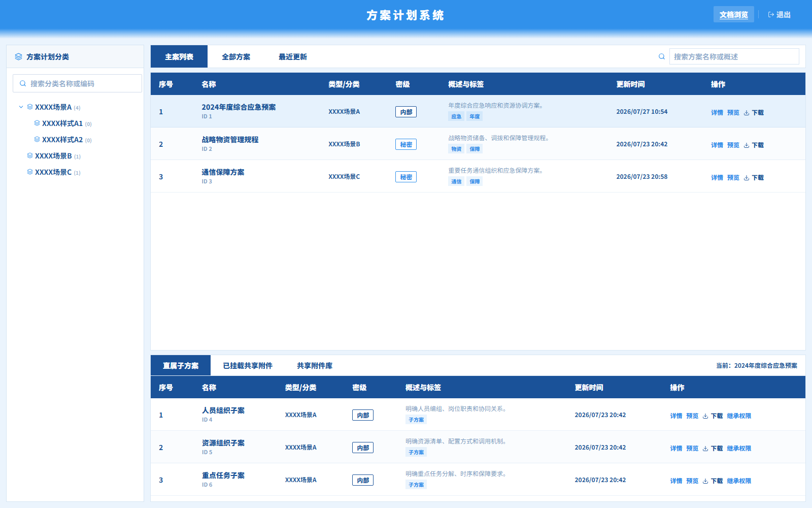Click the search magnifier icon beside 搜索方案名称或概述
Viewport: 812px width, 508px height.
(x=662, y=56)
